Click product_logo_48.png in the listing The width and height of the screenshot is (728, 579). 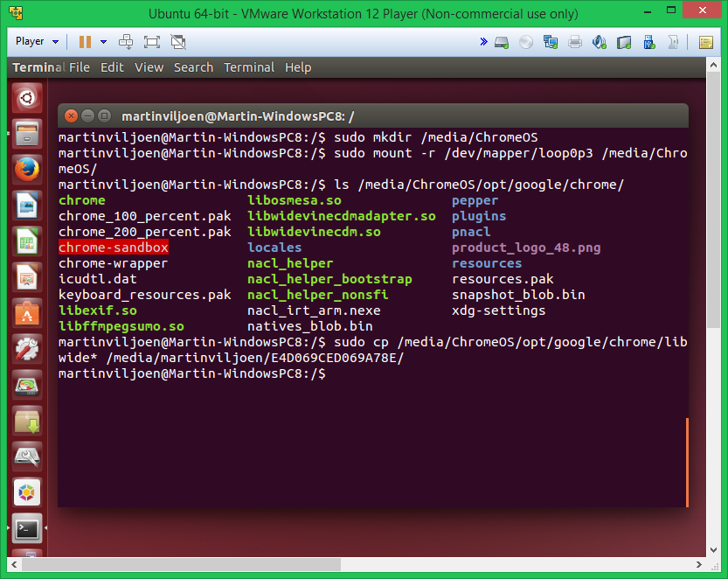[526, 248]
